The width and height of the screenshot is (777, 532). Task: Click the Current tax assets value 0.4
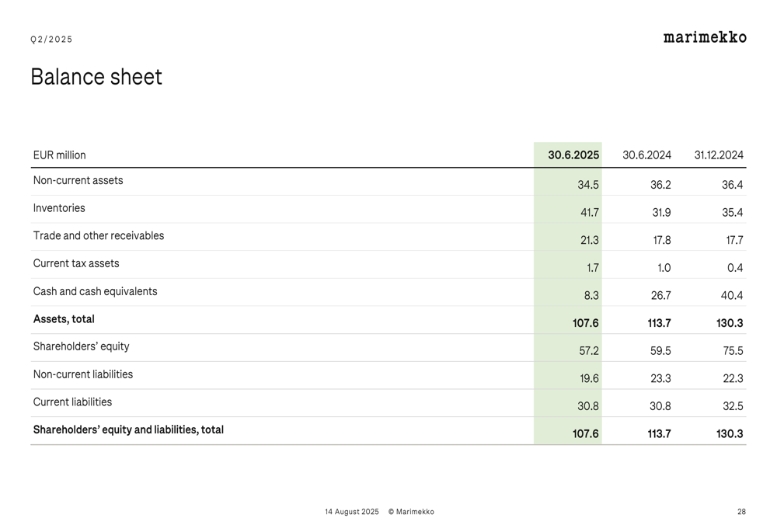pyautogui.click(x=735, y=268)
